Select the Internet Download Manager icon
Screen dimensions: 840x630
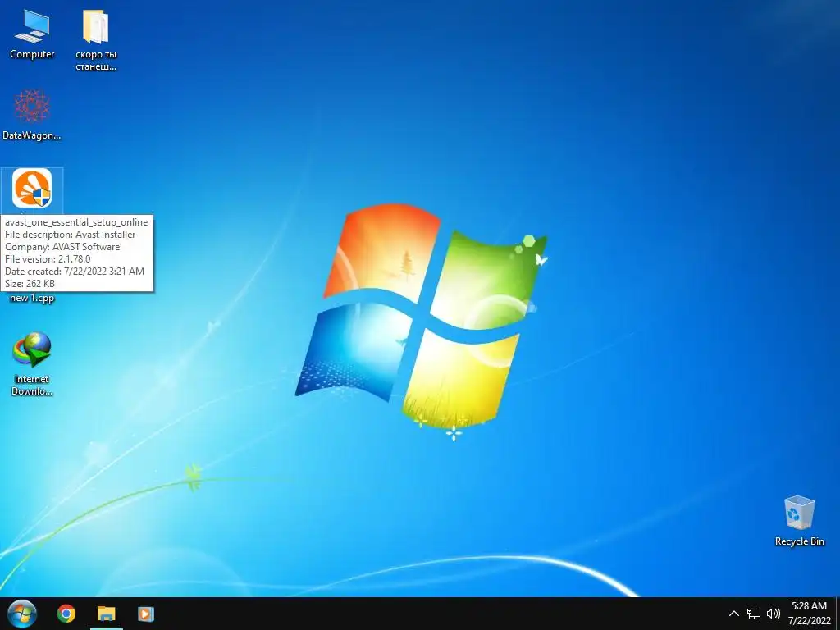click(32, 364)
